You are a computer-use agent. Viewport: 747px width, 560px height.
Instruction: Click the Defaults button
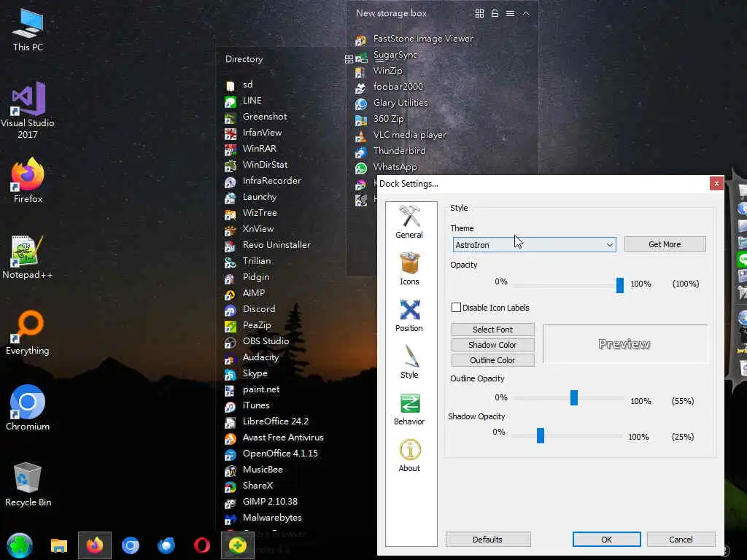click(488, 540)
